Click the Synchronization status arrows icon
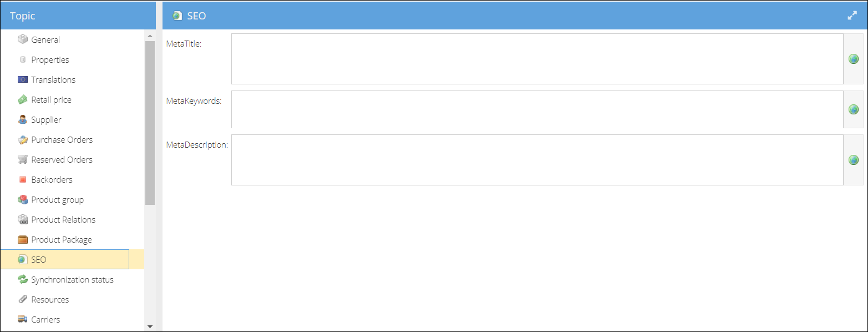Image resolution: width=868 pixels, height=332 pixels. 23,279
